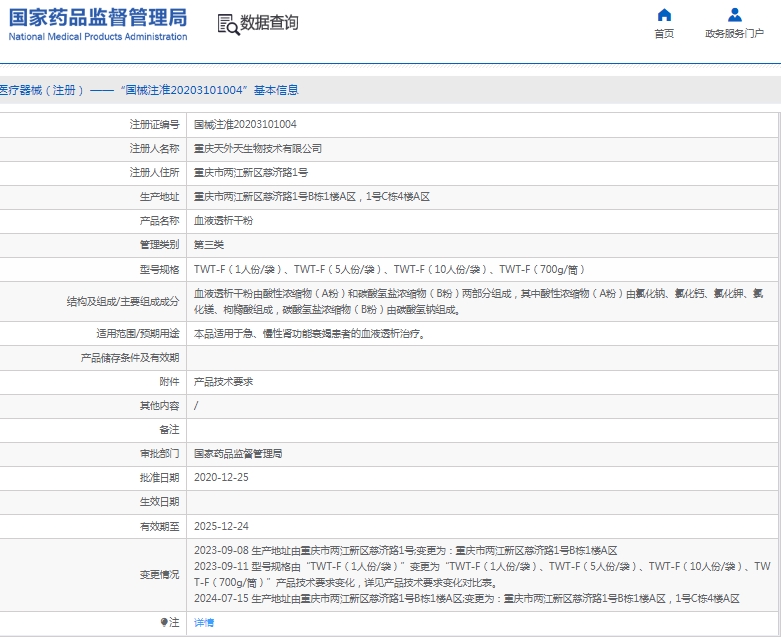Screen dimensions: 781x637
Task: Click the 2023-09-11 型号规格 change record
Action: 482,574
